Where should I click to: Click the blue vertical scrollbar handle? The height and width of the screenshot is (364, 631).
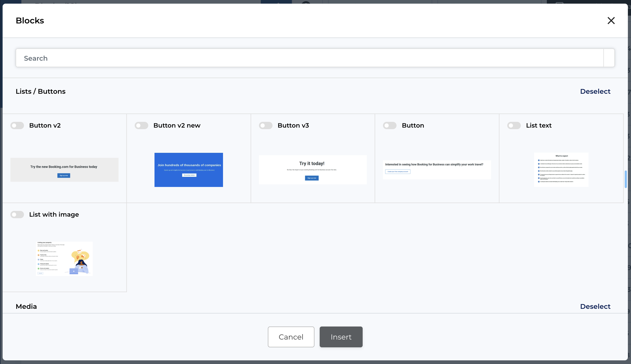[626, 179]
